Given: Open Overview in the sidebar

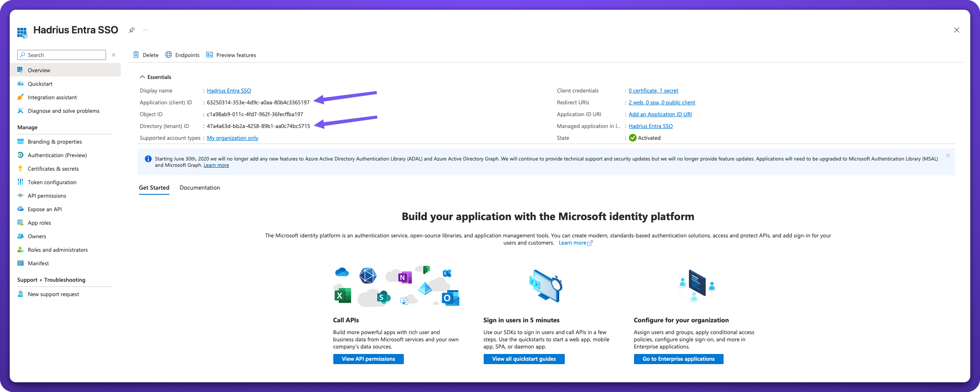Looking at the screenshot, I should [x=65, y=70].
